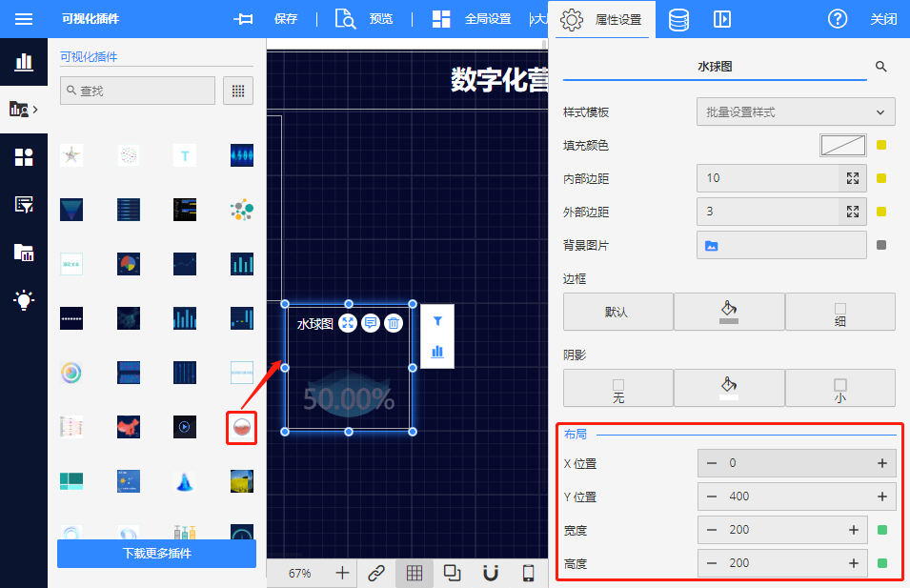Click the 下载更多插件 button
Image resolution: width=910 pixels, height=588 pixels.
tap(156, 554)
